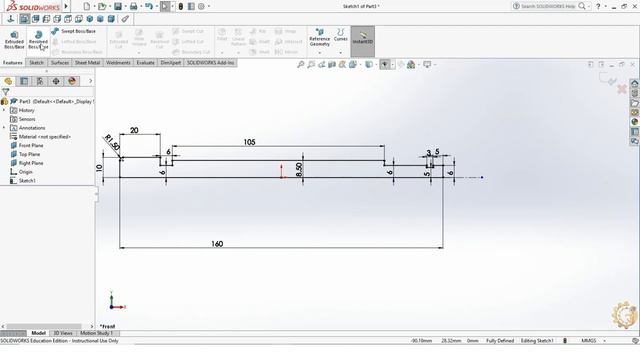Open the PropertyManager tab icon
640x360 pixels.
click(24, 81)
